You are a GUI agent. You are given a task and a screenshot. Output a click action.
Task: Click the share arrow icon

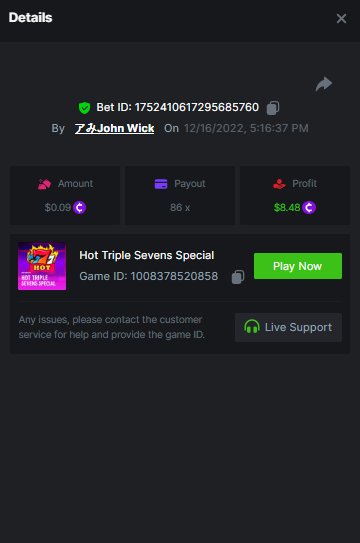coord(324,84)
